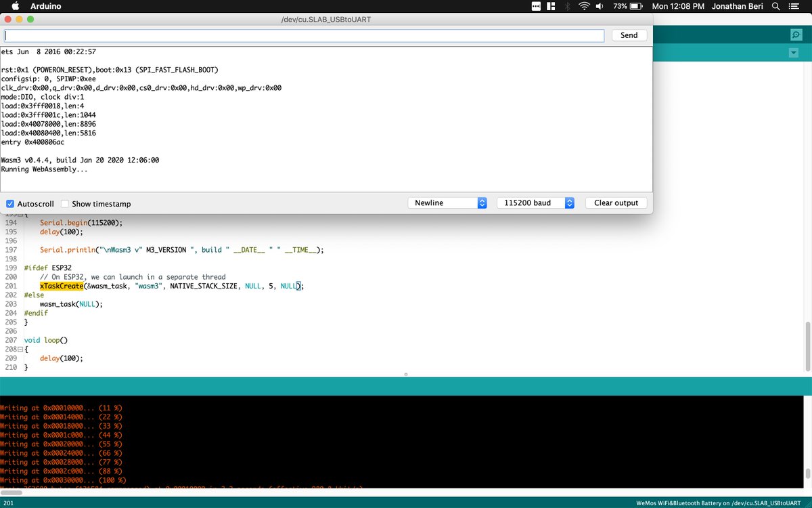Toggle the Autoscroll checkbox

(x=10, y=204)
